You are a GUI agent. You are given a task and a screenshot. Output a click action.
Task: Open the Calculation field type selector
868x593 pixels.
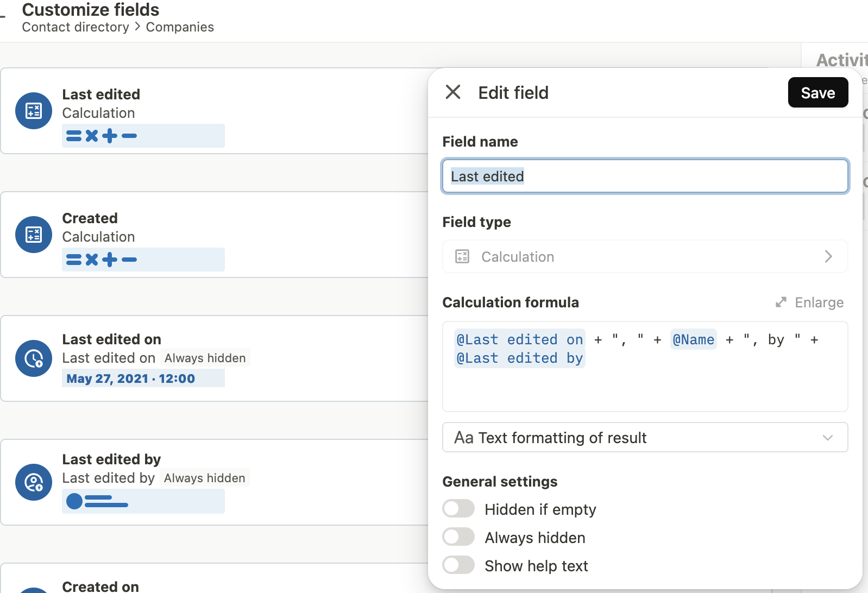pos(645,256)
